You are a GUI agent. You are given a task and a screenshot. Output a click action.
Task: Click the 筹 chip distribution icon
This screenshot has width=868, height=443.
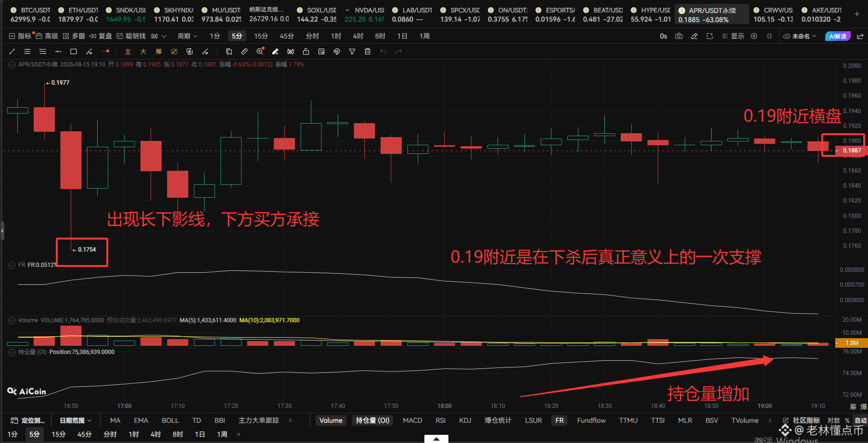159,51
